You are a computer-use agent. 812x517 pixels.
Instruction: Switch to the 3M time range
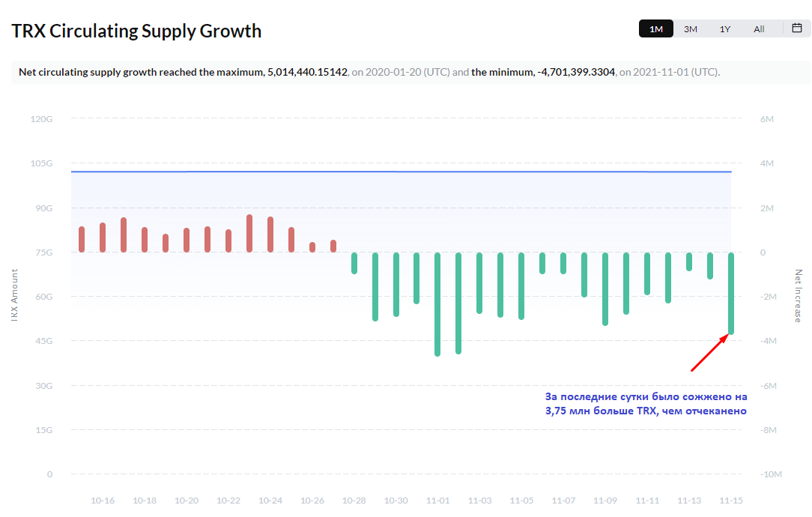click(691, 29)
